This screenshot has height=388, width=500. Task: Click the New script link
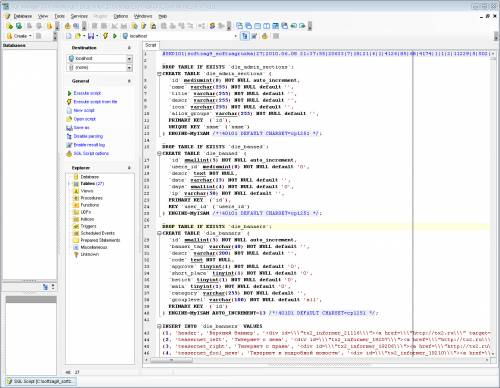click(x=84, y=110)
